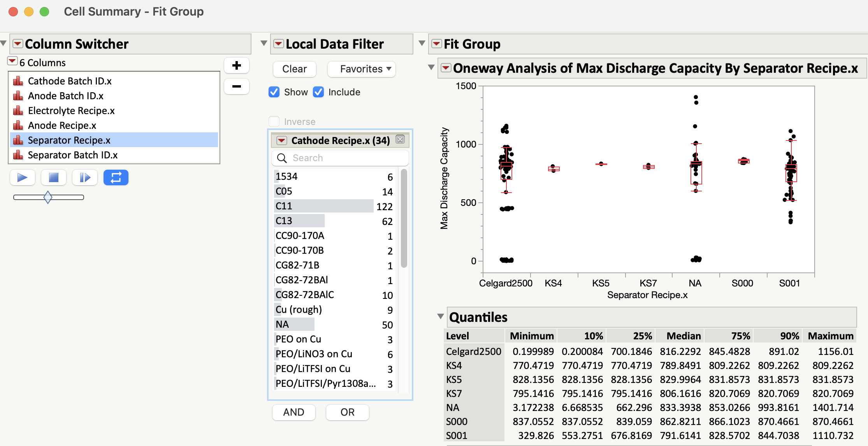Click the Clear filter button
868x446 pixels.
(294, 69)
